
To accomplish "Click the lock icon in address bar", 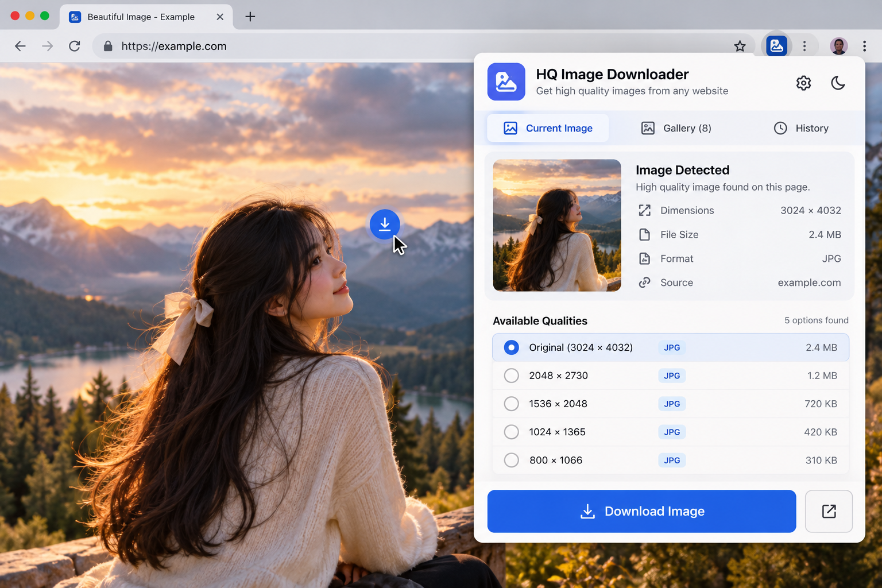I will click(x=108, y=46).
